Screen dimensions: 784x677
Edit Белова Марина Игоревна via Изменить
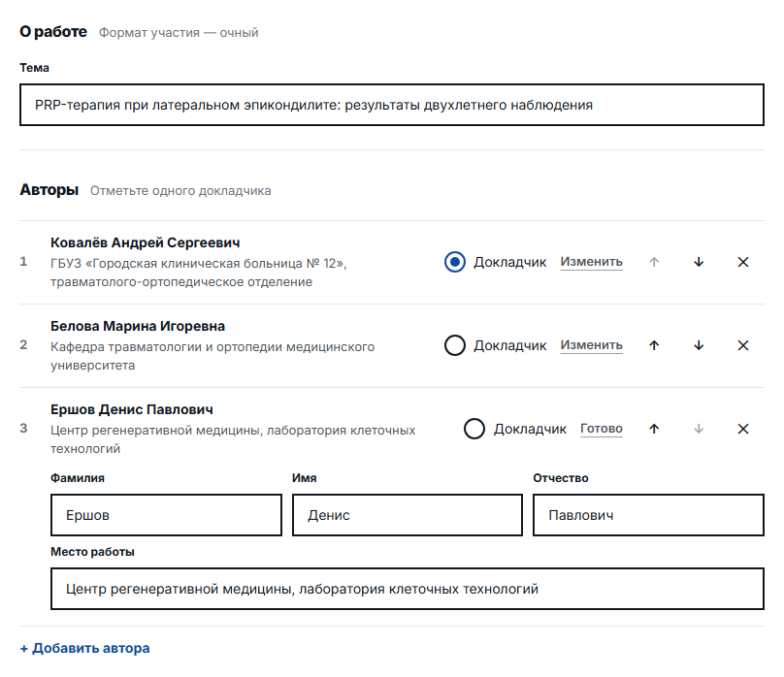coord(591,345)
